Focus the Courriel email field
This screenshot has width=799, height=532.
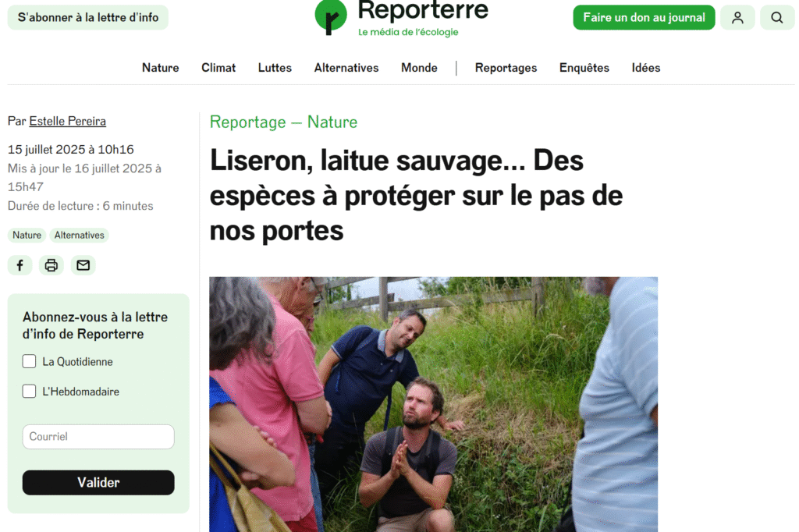(98, 437)
